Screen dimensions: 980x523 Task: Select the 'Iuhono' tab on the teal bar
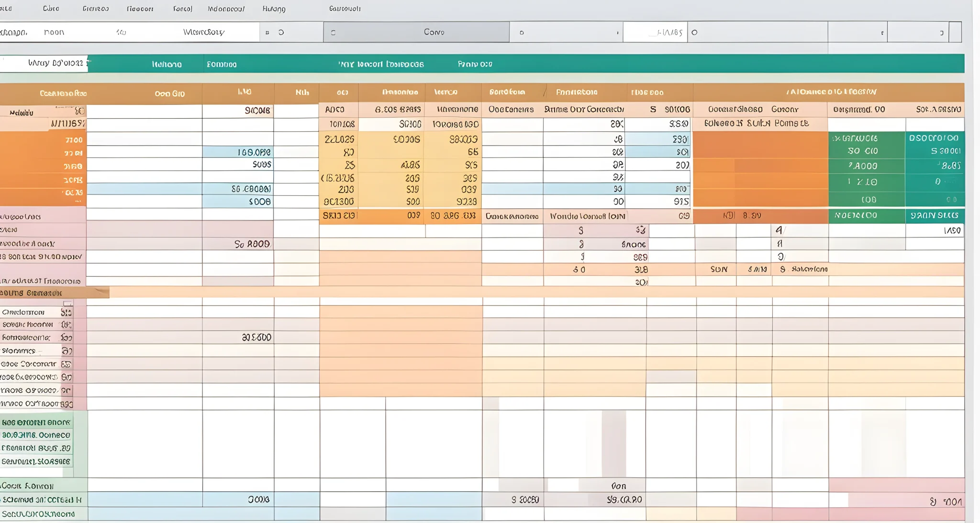point(167,64)
